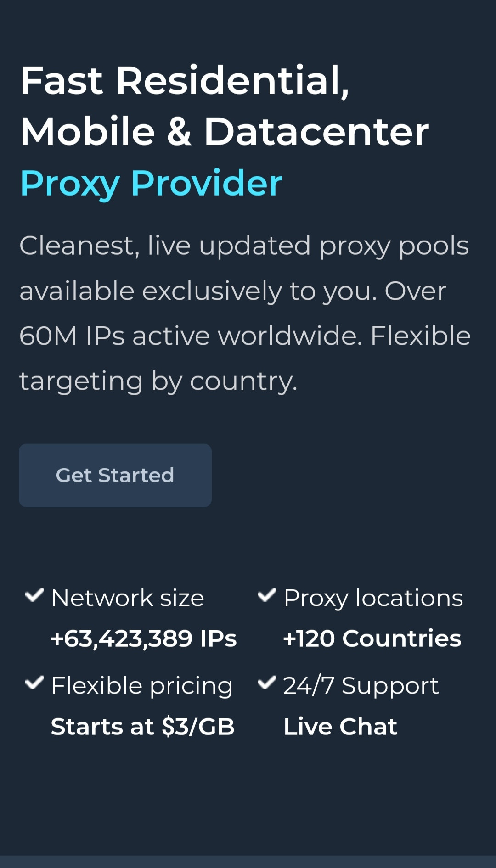
Task: Click the checkmark beside 24/7 Support
Action: point(267,683)
